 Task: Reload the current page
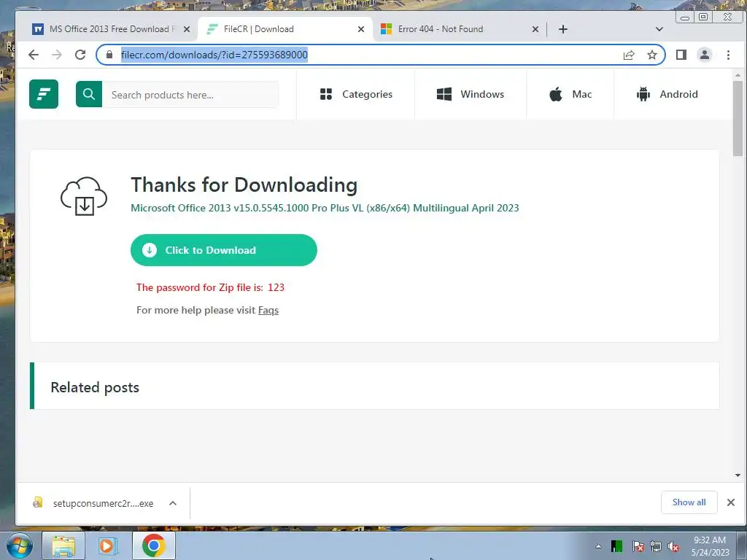(x=80, y=55)
